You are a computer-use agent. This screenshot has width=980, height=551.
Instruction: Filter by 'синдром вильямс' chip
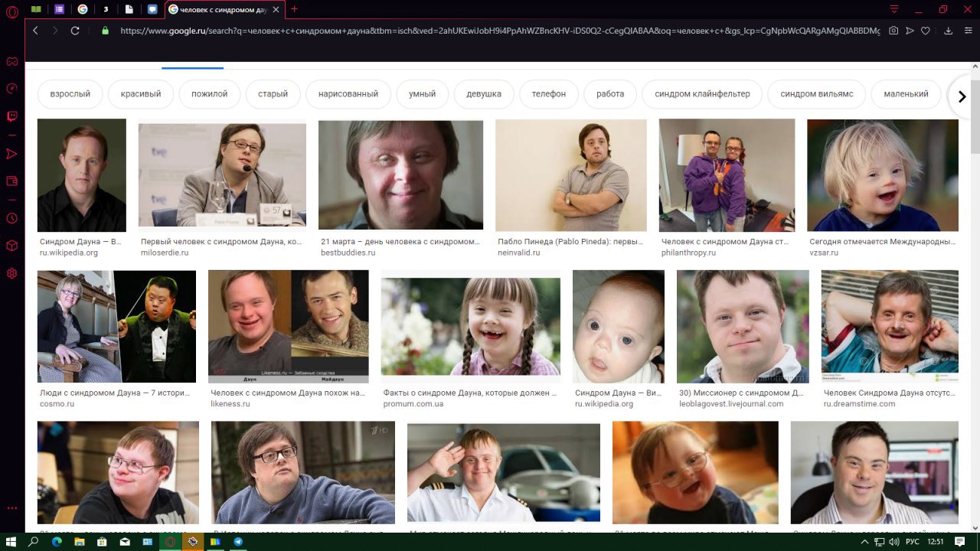(817, 94)
